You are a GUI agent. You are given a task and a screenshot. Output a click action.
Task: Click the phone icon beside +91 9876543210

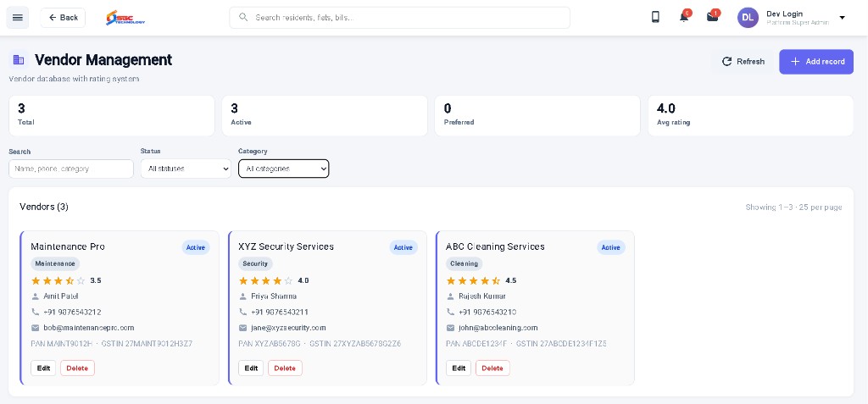point(451,313)
